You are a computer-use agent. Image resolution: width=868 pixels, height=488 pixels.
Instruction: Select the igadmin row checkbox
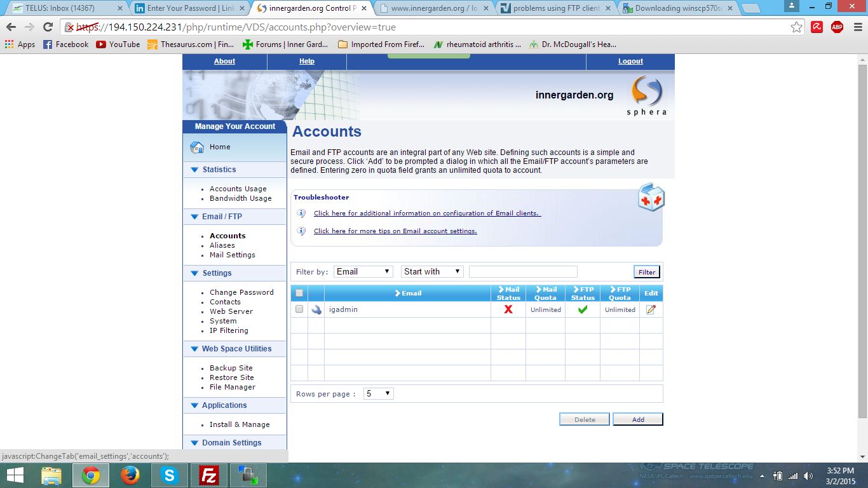299,309
